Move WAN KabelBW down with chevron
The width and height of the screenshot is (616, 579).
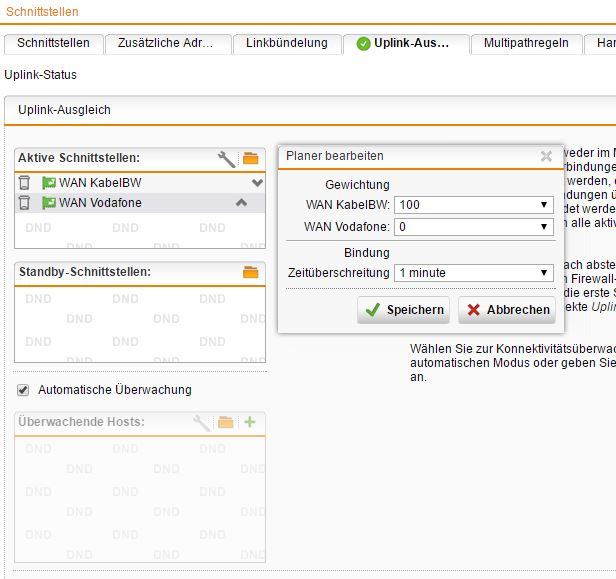point(257,183)
